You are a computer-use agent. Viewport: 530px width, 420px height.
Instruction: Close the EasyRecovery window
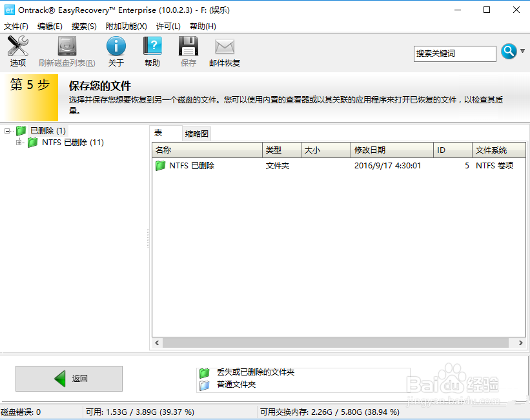[516, 10]
